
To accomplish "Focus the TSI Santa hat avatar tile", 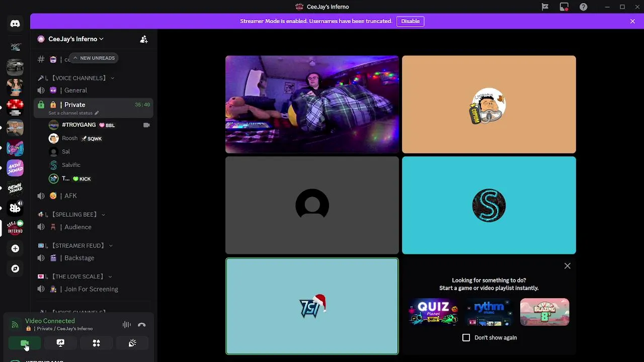I will [x=312, y=306].
